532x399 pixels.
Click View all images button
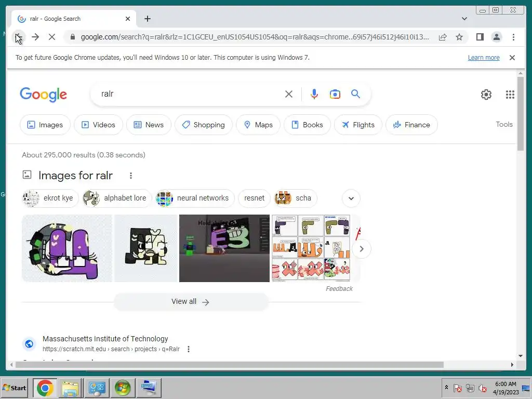pos(191,302)
